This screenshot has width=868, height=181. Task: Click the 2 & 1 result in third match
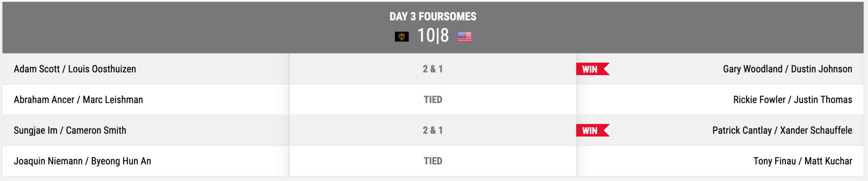click(x=433, y=130)
